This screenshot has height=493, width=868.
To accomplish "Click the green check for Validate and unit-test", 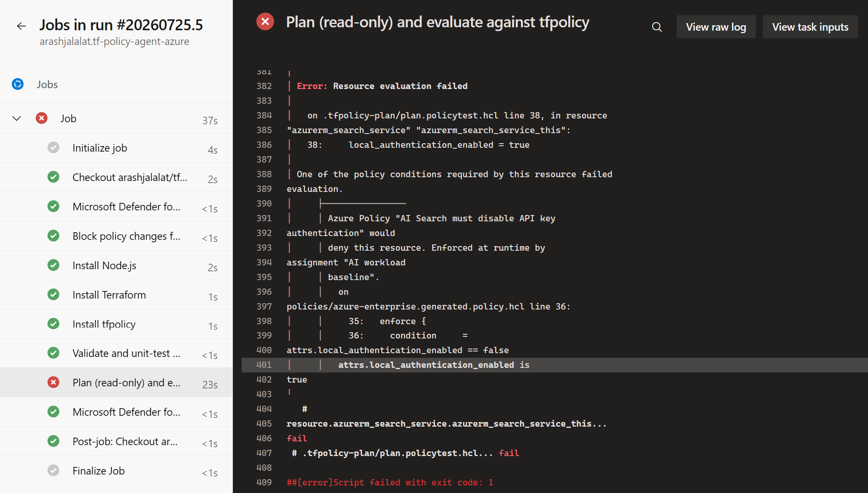I will click(x=53, y=353).
